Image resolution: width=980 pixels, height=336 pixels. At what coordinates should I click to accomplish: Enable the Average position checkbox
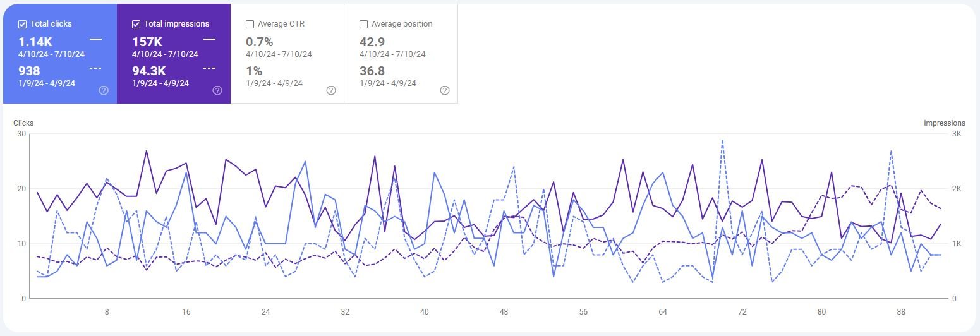364,24
